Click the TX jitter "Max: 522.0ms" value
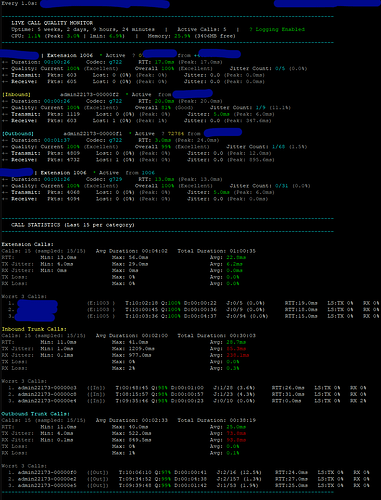381x500 pixels. tap(132, 433)
